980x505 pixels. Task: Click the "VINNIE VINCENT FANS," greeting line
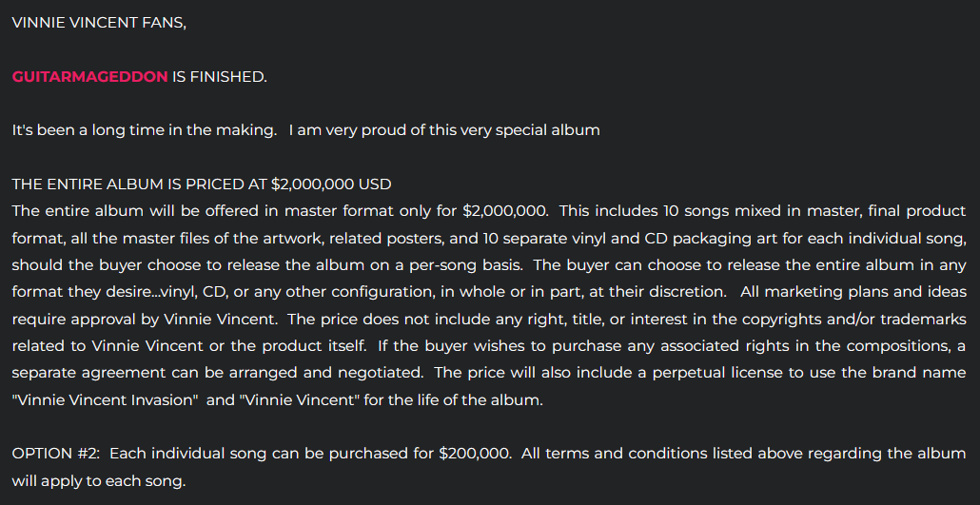99,23
